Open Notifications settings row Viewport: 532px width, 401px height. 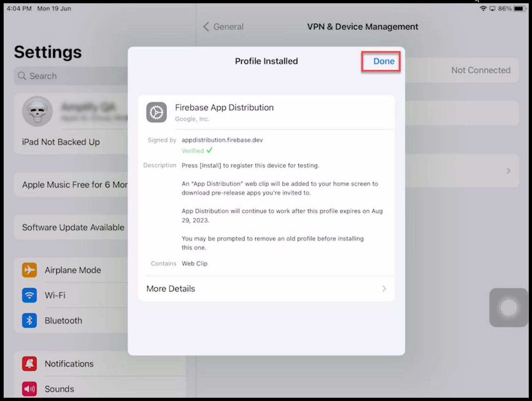[100, 364]
